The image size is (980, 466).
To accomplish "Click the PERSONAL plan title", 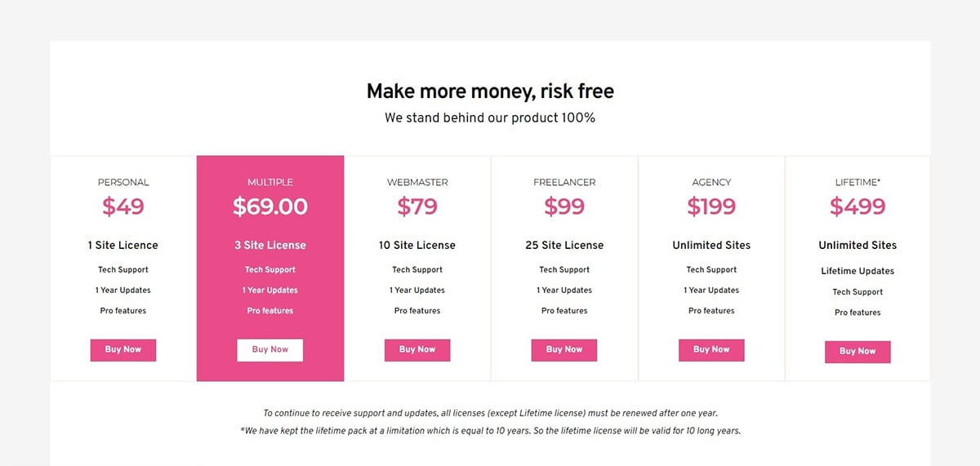I will 123,182.
